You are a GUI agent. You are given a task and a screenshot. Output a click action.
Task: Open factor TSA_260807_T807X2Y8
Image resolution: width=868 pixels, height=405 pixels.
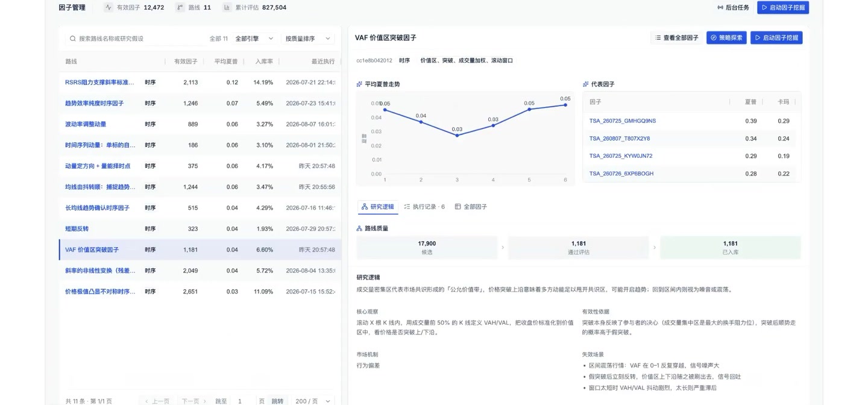620,139
